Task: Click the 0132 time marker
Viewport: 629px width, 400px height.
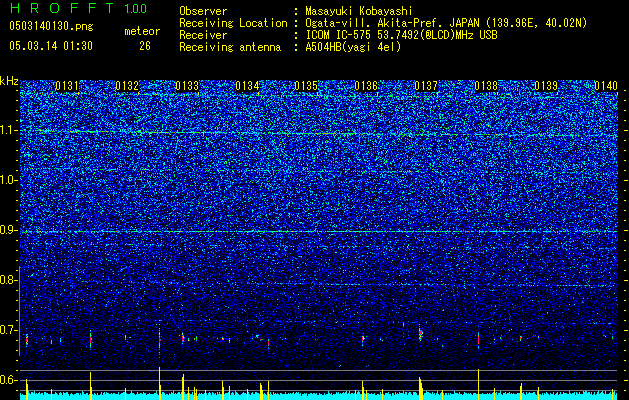Action: [127, 86]
